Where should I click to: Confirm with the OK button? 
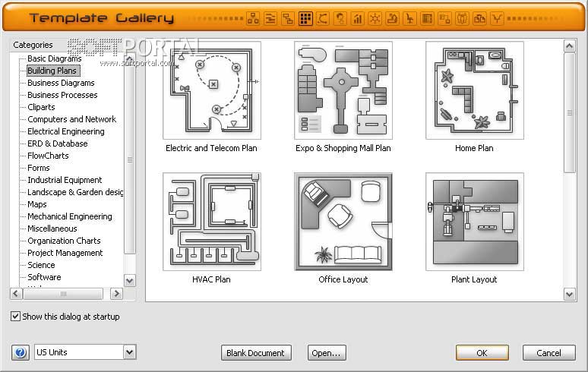(x=482, y=353)
